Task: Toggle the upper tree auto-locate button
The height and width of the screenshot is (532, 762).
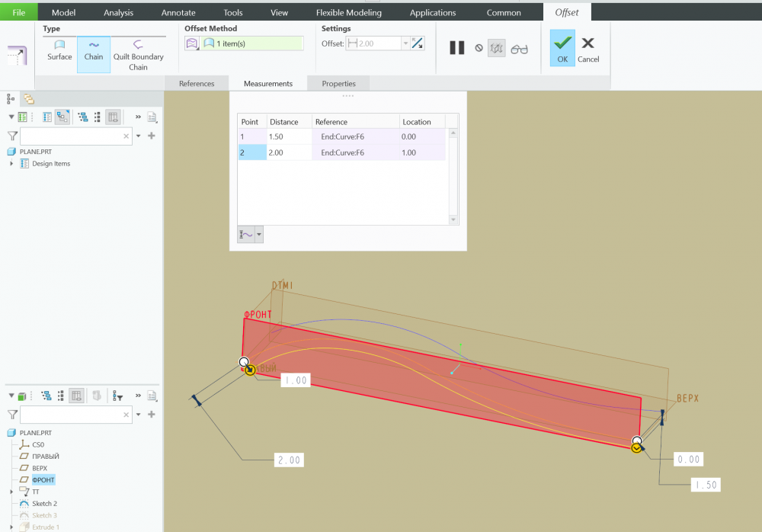Action: [62, 117]
